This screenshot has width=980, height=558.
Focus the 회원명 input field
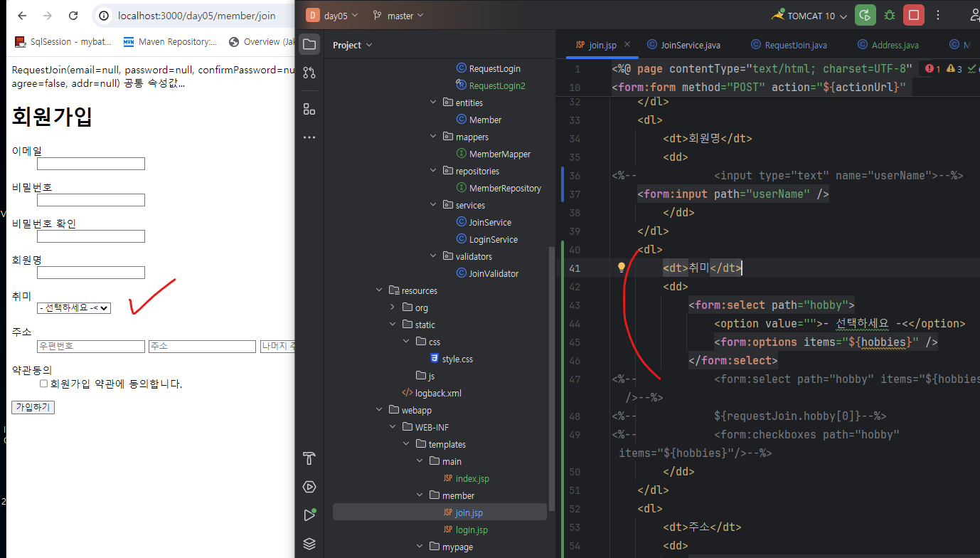(91, 273)
